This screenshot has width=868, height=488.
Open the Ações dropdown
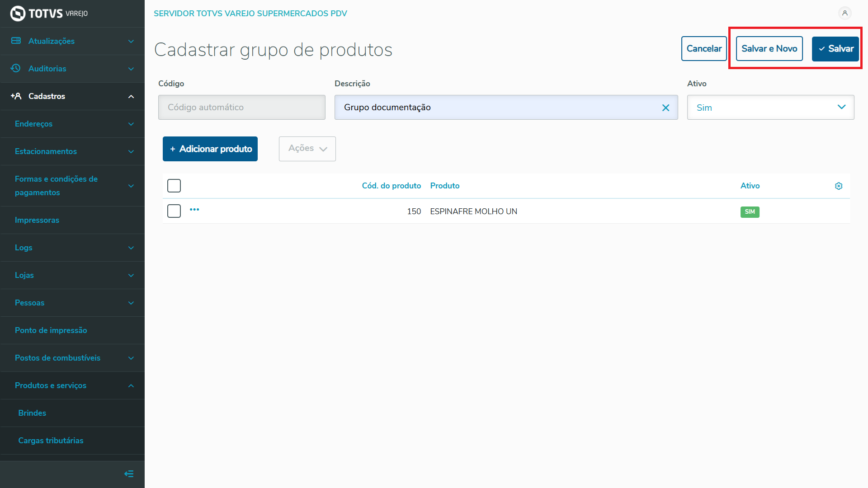[307, 149]
